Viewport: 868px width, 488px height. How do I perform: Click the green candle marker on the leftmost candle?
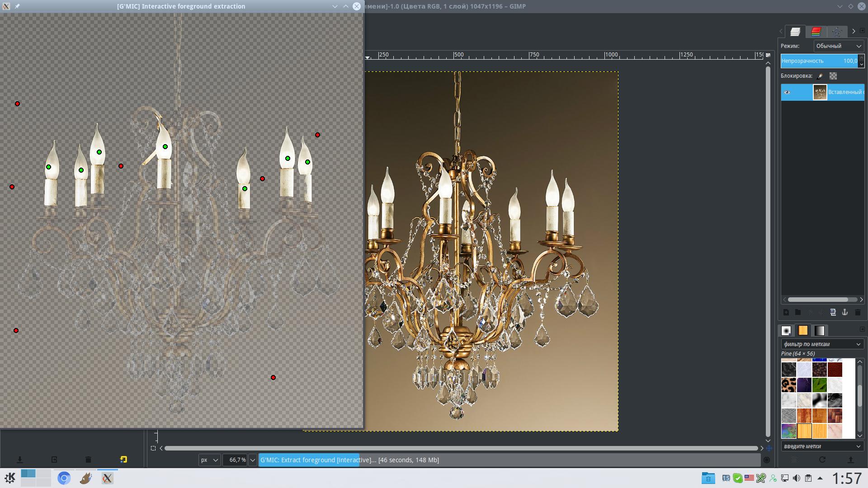48,167
